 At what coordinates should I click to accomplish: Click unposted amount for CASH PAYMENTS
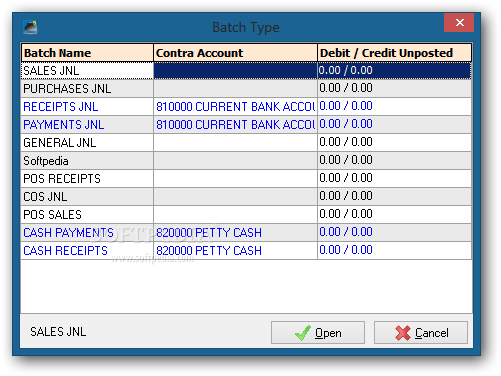[x=395, y=233]
